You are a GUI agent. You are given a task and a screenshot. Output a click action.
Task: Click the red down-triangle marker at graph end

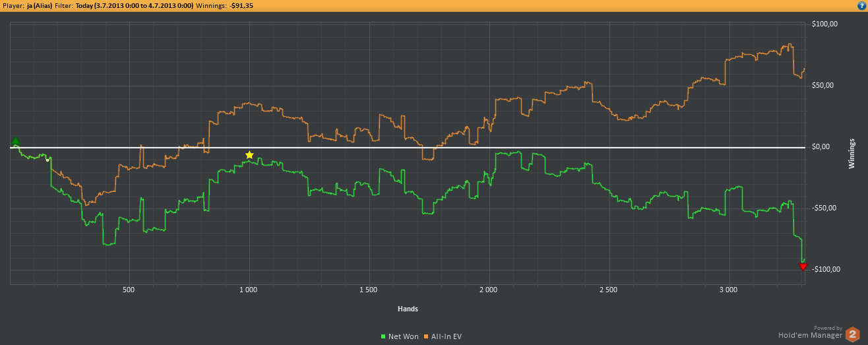click(803, 267)
